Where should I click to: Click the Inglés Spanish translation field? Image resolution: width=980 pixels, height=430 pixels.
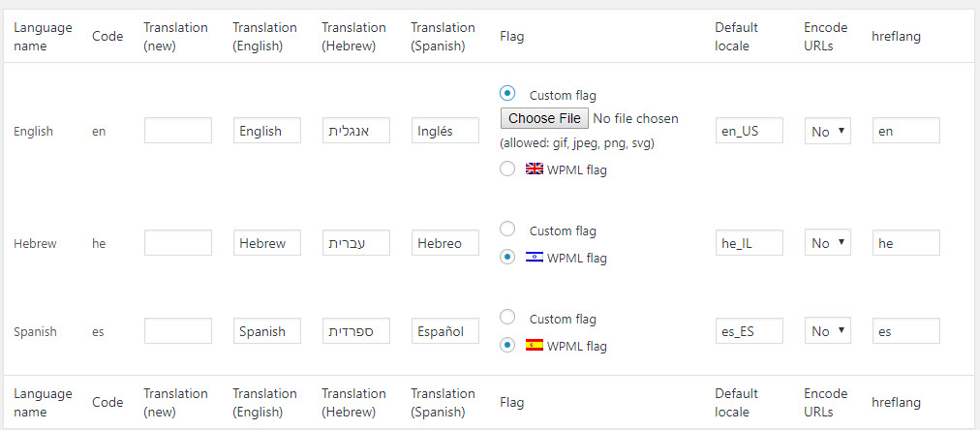[x=445, y=131]
